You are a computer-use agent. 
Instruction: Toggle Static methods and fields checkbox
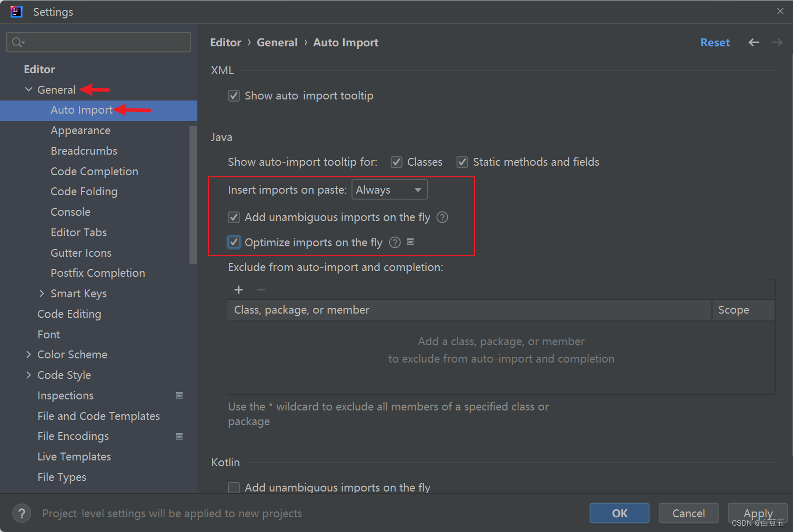click(462, 162)
